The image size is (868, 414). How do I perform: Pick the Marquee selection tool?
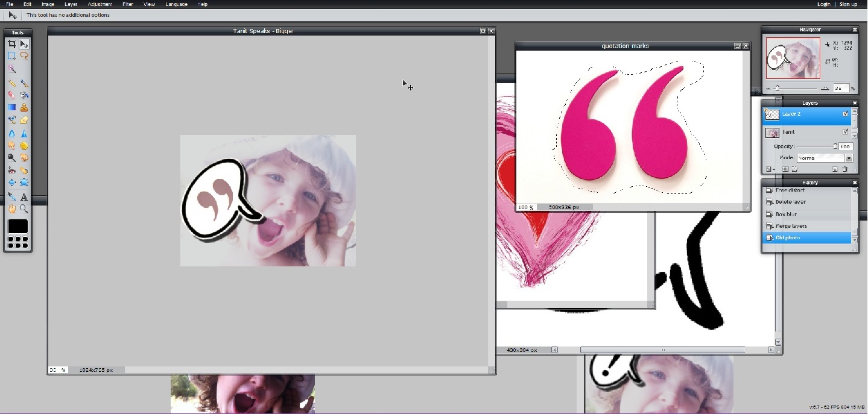[x=11, y=56]
